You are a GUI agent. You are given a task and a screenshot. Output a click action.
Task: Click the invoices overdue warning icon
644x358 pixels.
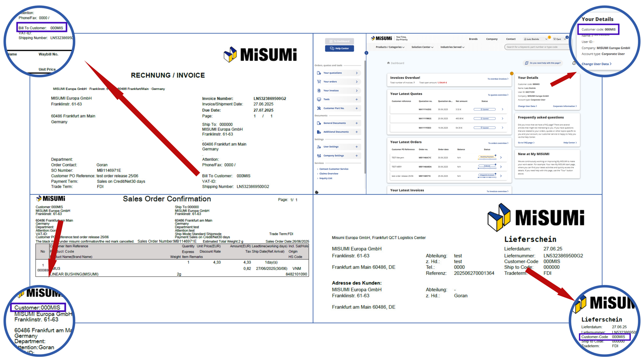511,73
